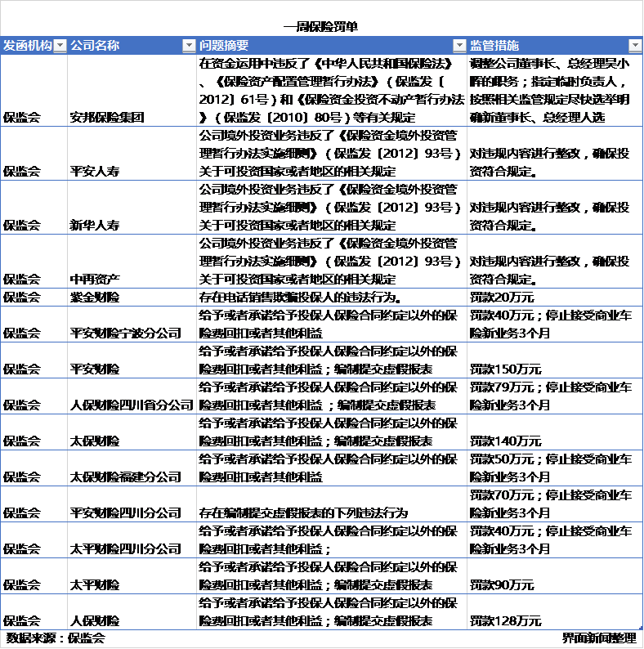644x649 pixels.
Task: Select the cell 罚款20万元
Action: coord(555,298)
